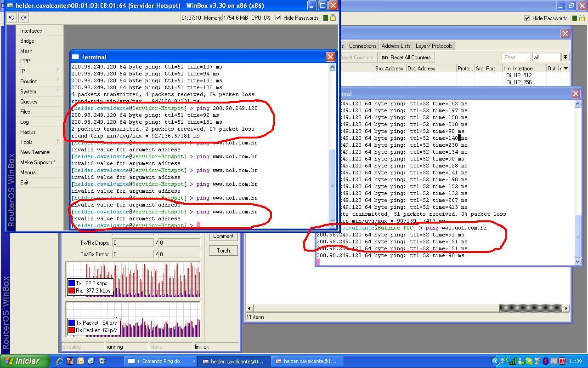Click Reset All Counters button
The height and width of the screenshot is (368, 588).
point(406,57)
